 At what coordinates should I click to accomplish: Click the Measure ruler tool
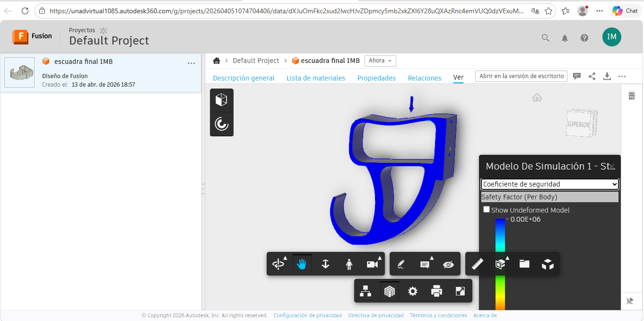(x=478, y=264)
